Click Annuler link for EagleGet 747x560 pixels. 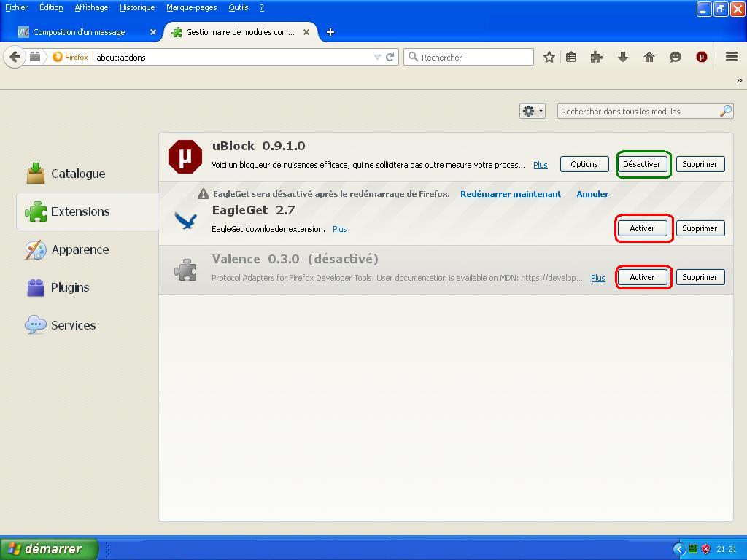click(592, 194)
